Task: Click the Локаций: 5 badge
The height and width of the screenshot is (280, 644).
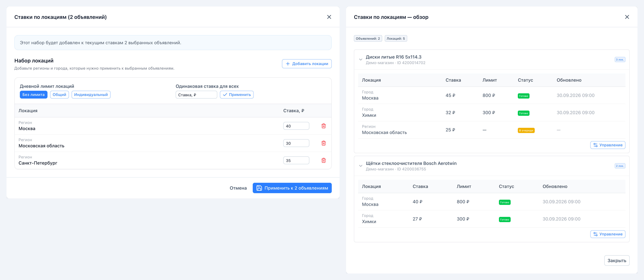Action: pyautogui.click(x=396, y=39)
